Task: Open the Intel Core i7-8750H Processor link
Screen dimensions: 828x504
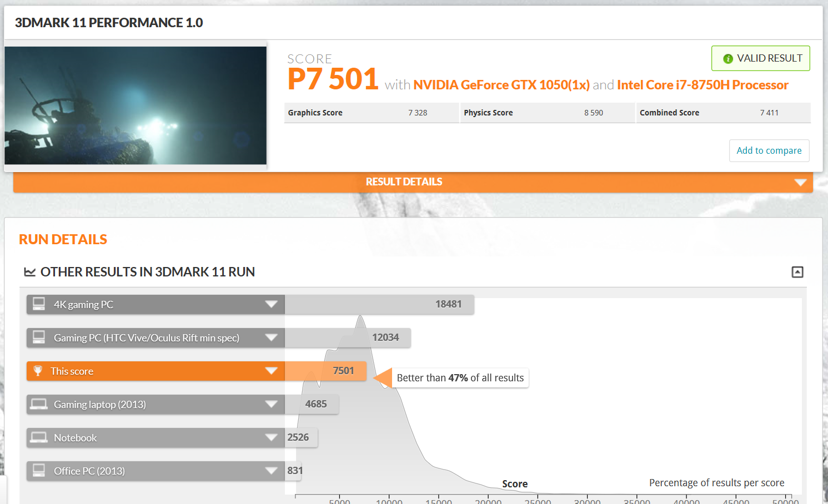Action: point(702,85)
